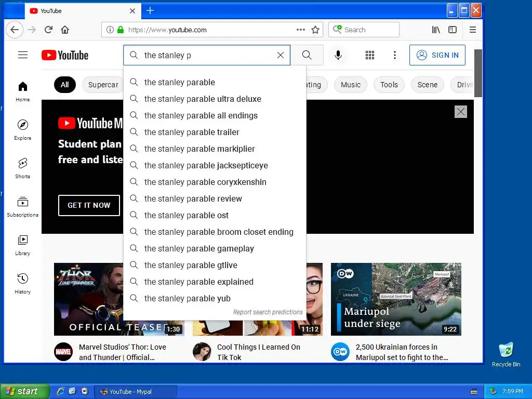This screenshot has height=399, width=532.
Task: Click 'YouTube - Mypal' taskbar button
Action: point(135,392)
